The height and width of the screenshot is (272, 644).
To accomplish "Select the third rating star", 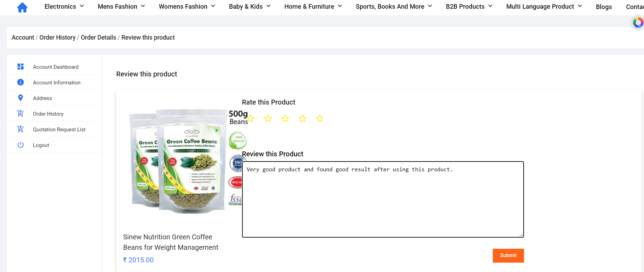I will [285, 119].
